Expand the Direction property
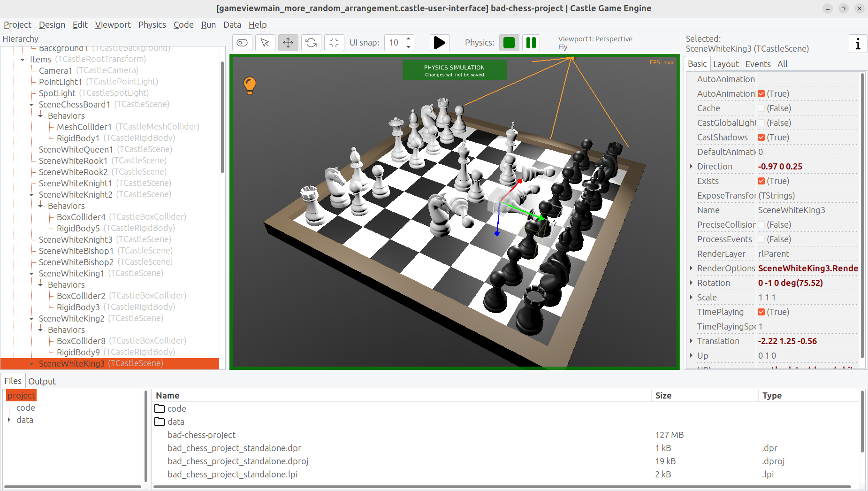The image size is (868, 491). 691,167
